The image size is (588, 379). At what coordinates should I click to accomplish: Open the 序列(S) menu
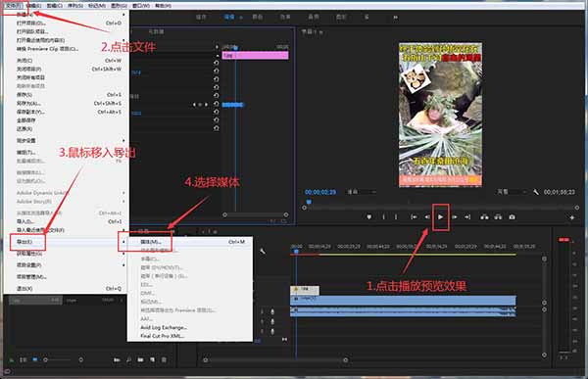pos(75,6)
